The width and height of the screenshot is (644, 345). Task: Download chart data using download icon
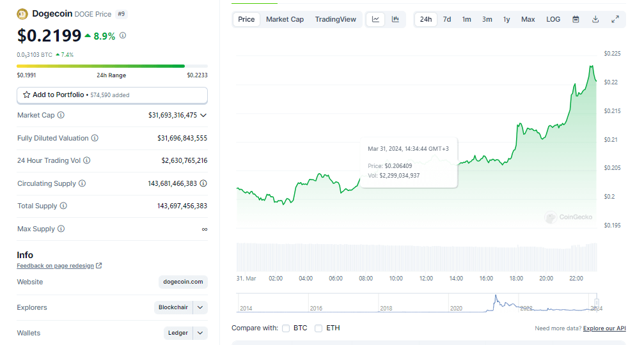595,19
